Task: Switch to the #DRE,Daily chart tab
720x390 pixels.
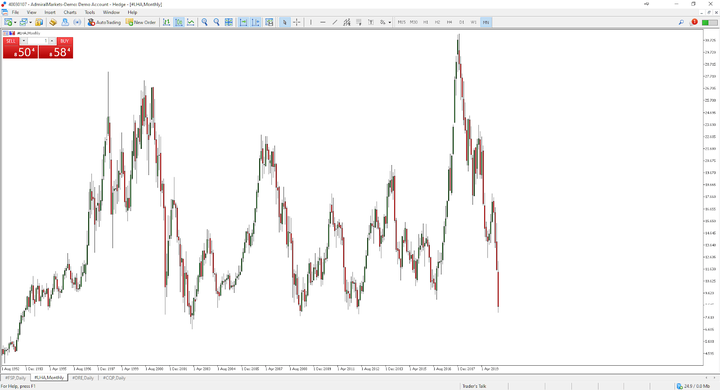Action: [x=83, y=378]
